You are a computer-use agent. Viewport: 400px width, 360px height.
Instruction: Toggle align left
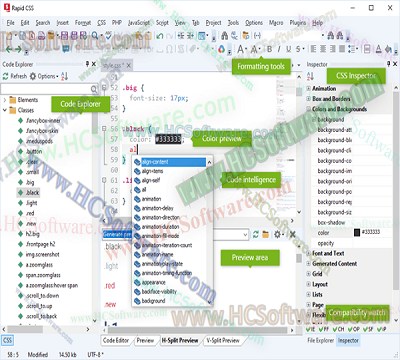tap(313, 49)
